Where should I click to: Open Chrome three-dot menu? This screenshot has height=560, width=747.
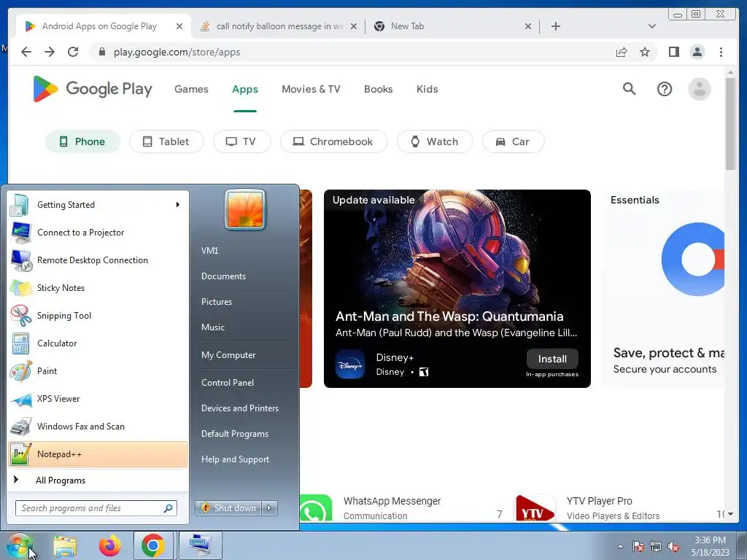[721, 52]
